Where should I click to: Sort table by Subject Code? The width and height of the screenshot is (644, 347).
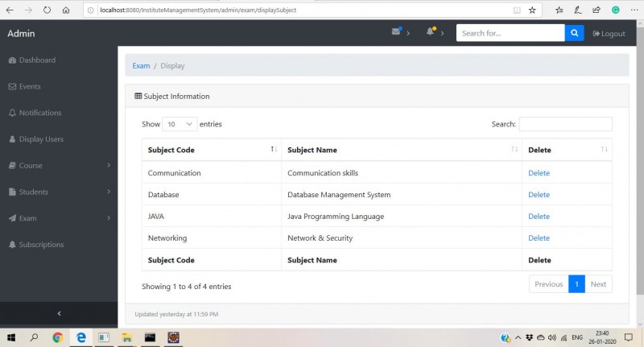tap(212, 150)
